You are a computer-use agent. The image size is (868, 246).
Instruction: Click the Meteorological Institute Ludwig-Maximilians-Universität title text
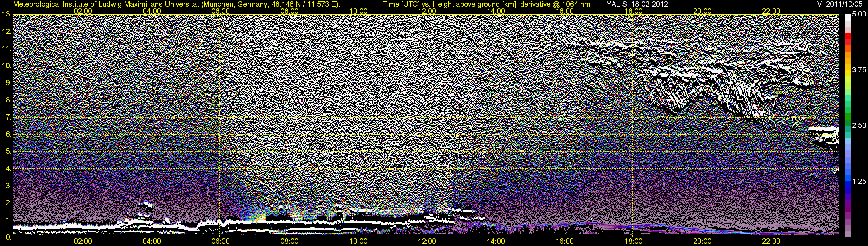[x=176, y=4]
